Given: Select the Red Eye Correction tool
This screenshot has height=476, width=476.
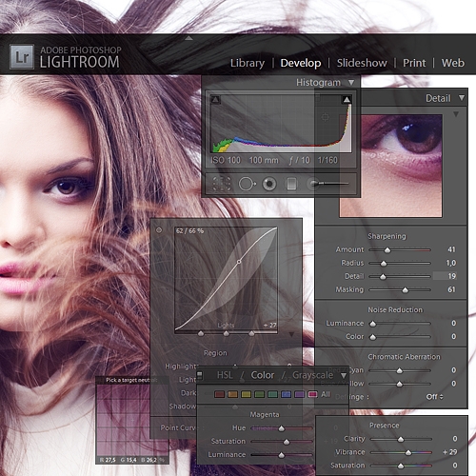Looking at the screenshot, I should [x=269, y=184].
